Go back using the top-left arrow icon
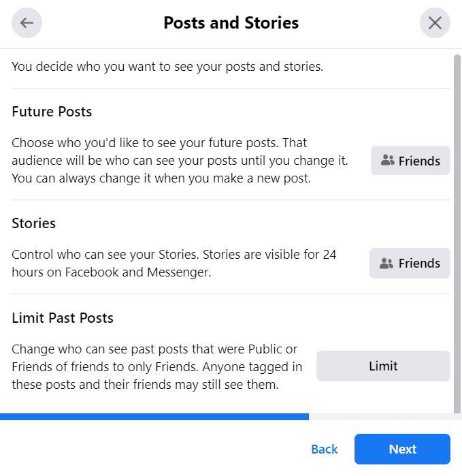 (27, 22)
